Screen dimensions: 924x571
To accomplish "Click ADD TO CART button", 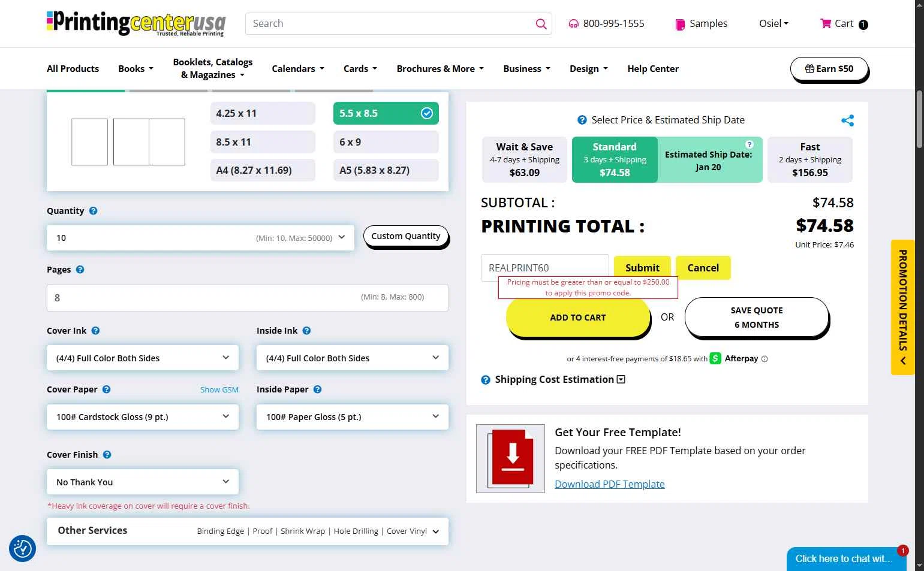I will pos(578,318).
